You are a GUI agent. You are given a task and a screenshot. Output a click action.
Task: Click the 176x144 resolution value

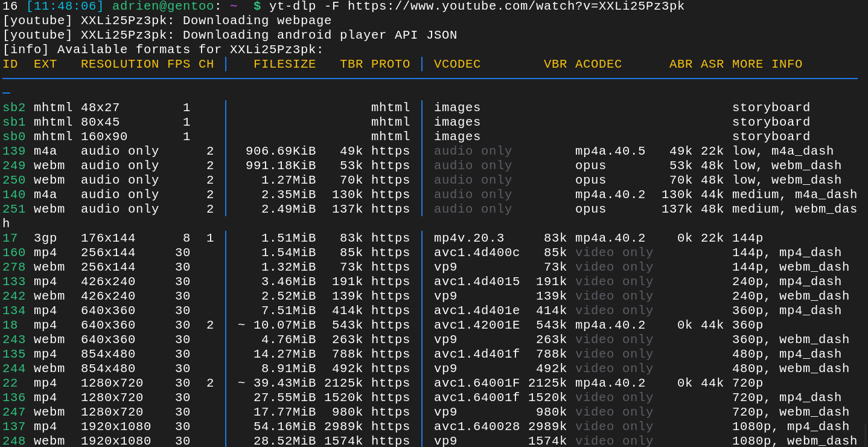(x=108, y=238)
